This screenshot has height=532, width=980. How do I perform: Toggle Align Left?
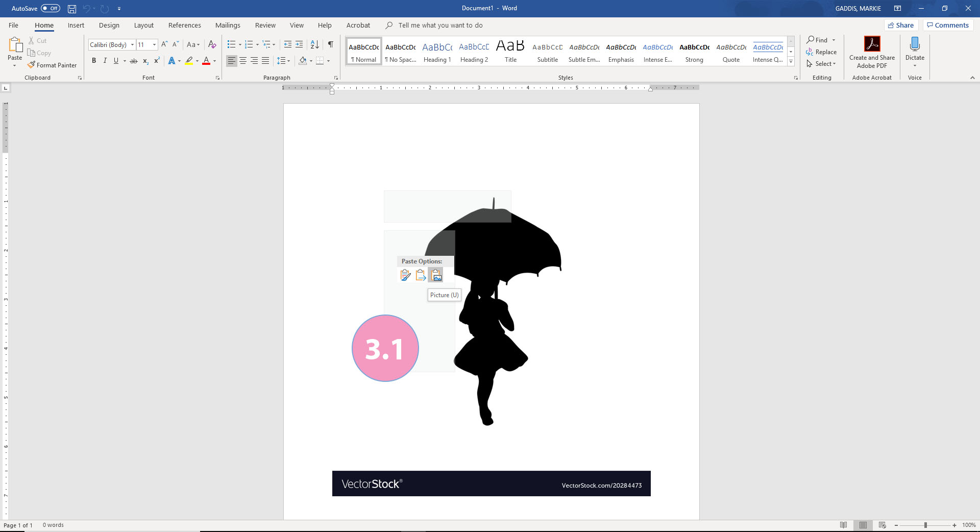point(232,61)
